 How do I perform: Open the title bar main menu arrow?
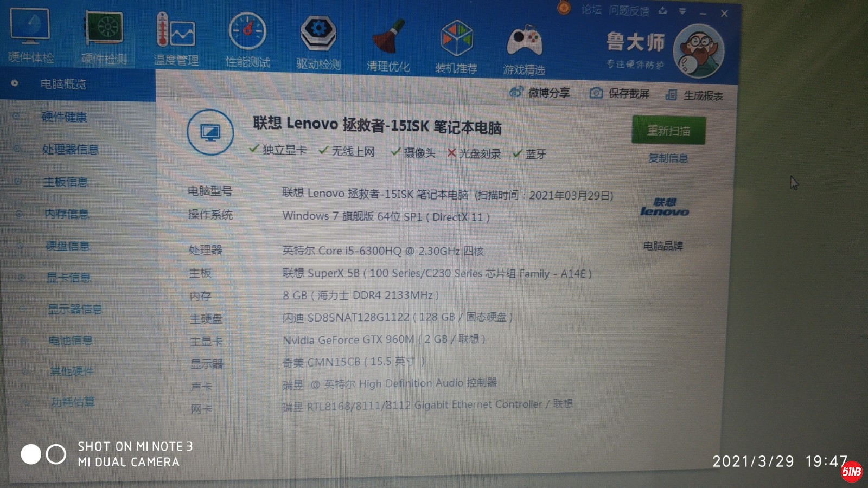(x=682, y=11)
